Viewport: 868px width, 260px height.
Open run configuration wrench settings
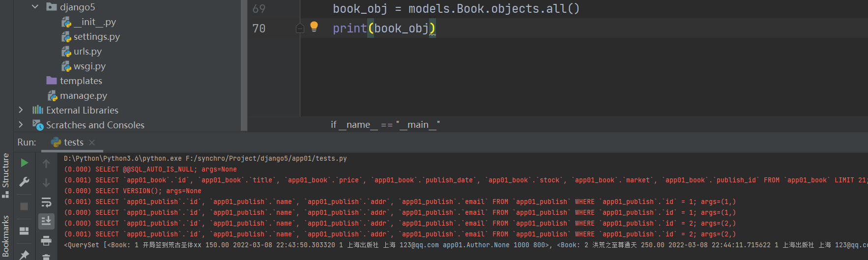[x=24, y=182]
